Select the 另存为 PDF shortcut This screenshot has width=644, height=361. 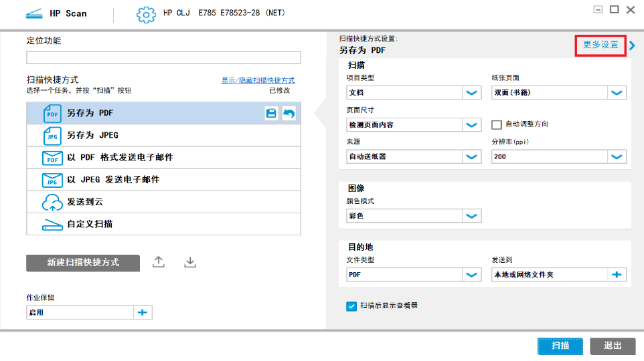tap(163, 113)
